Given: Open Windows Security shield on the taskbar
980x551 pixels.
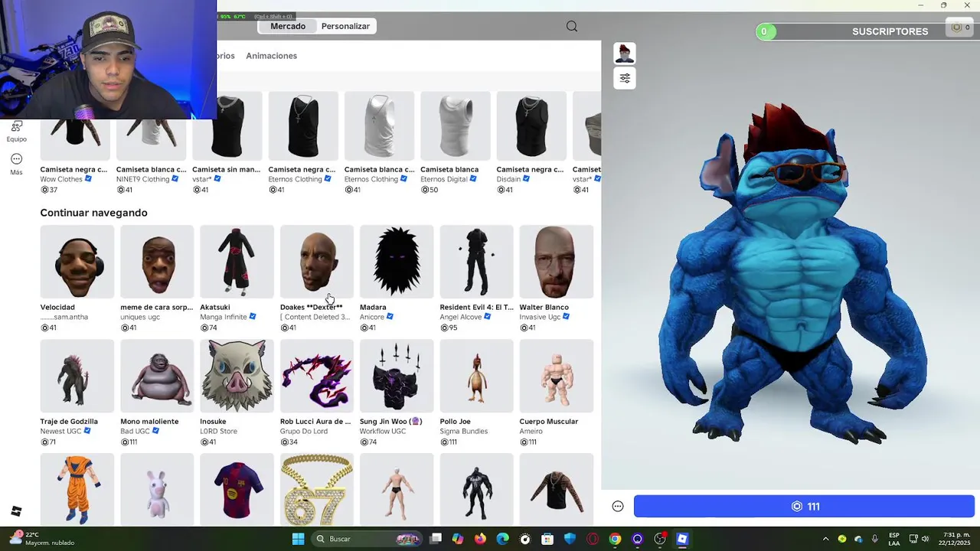Looking at the screenshot, I should pos(570,539).
